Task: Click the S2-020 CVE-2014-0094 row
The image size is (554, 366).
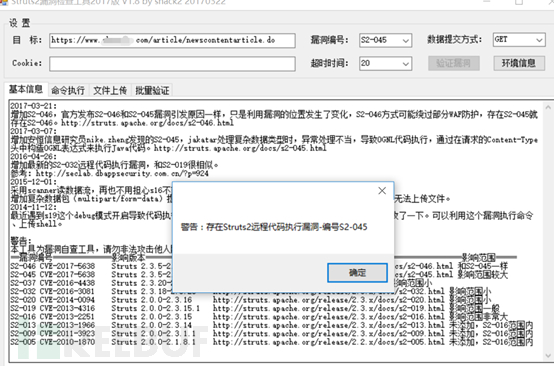Action: (251, 300)
